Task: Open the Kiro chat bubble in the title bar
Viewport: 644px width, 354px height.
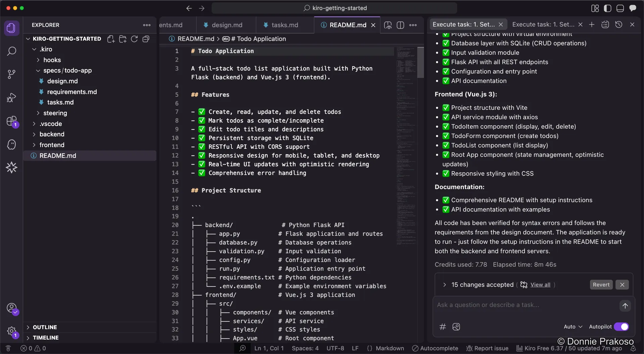Action: pyautogui.click(x=633, y=8)
